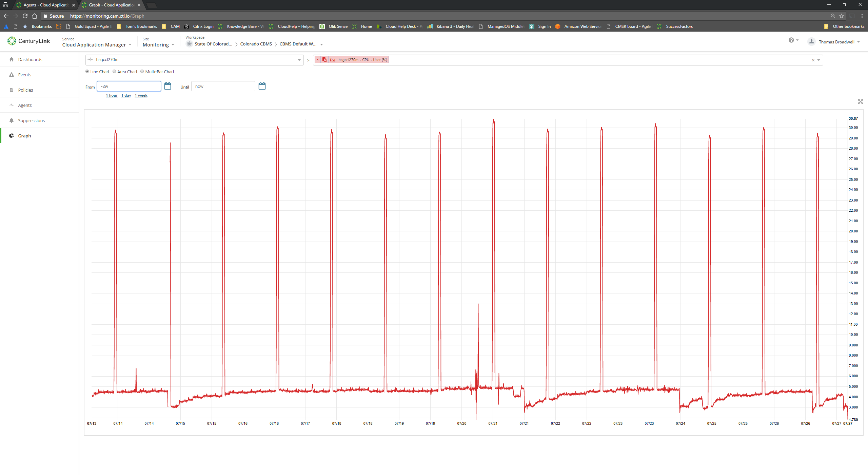Switch to the Agents browser tab
Viewport: 868px width, 475px height.
[46, 5]
